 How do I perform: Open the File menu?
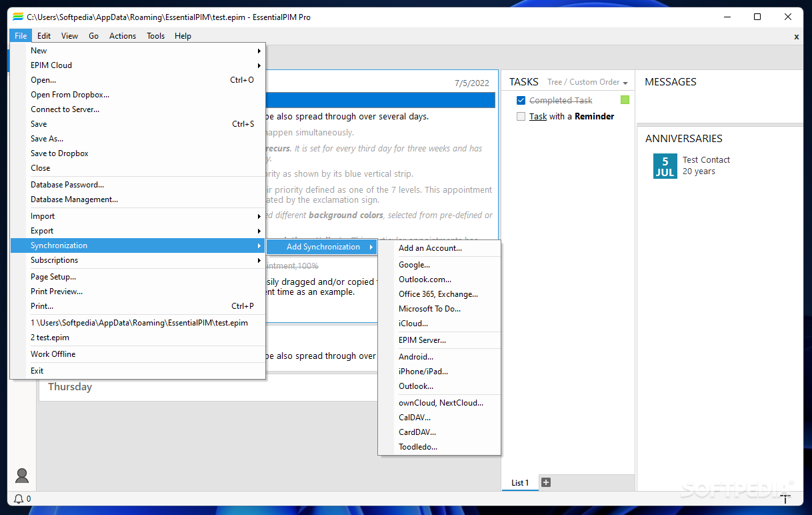[x=21, y=36]
